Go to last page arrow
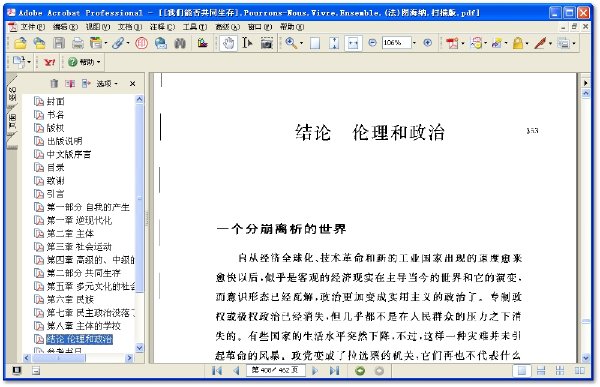 point(334,371)
